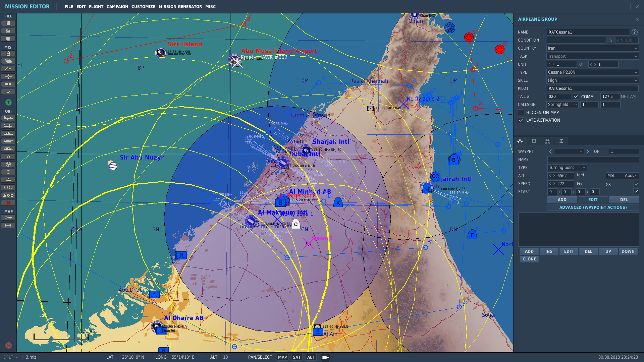
Task: Click the group NAME field RATCessna1
Action: click(x=588, y=32)
